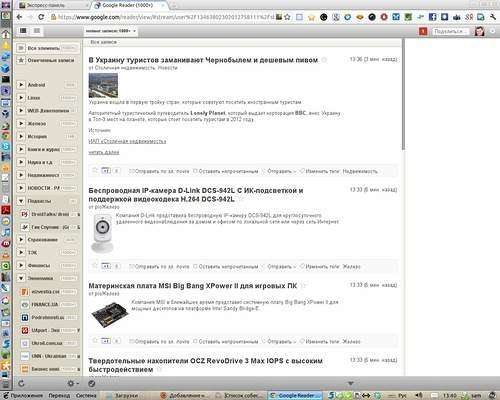This screenshot has width=500, height=400.
Task: Toggle keep unread under Chernobyl article
Action: click(226, 171)
